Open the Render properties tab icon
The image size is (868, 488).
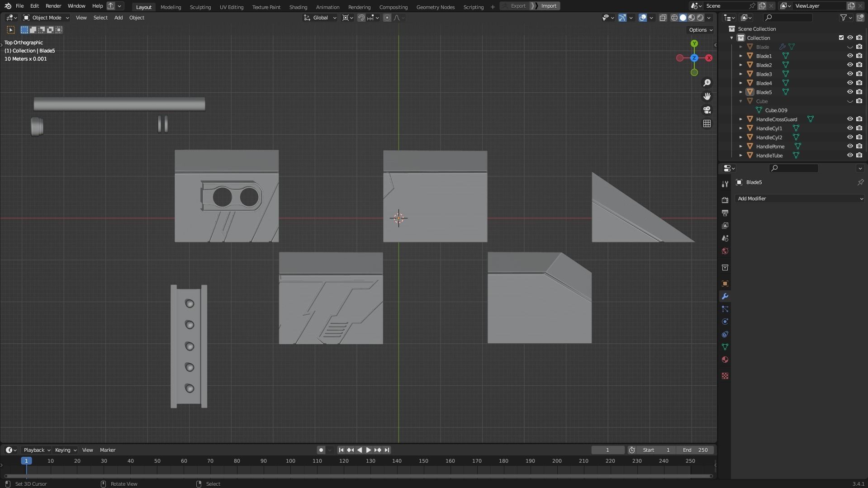(725, 200)
